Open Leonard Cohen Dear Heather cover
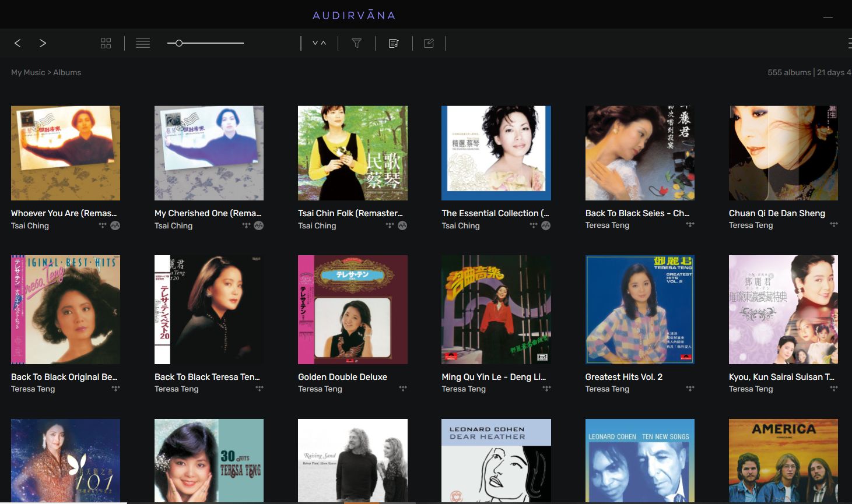 (x=496, y=460)
